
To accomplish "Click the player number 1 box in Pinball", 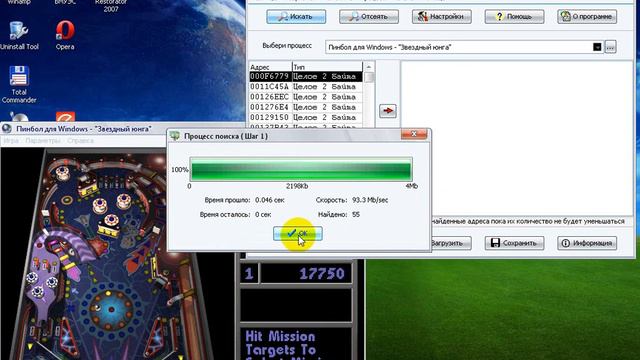I will click(249, 273).
